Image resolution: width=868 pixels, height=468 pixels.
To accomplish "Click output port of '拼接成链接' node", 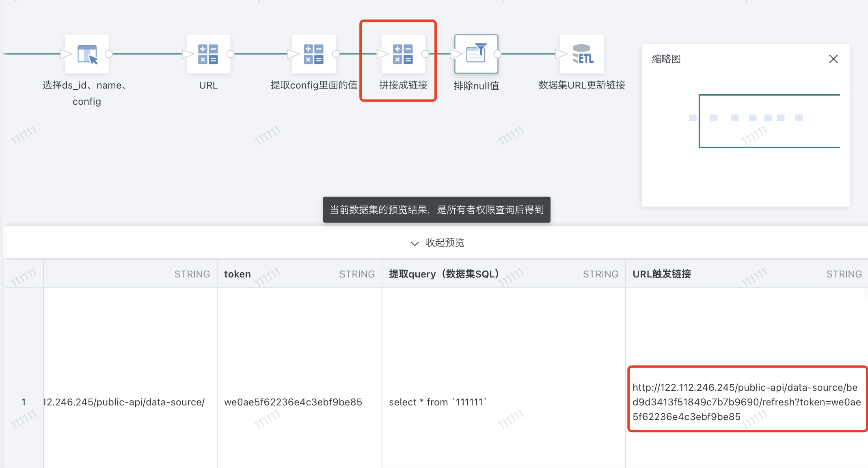I will tap(425, 54).
